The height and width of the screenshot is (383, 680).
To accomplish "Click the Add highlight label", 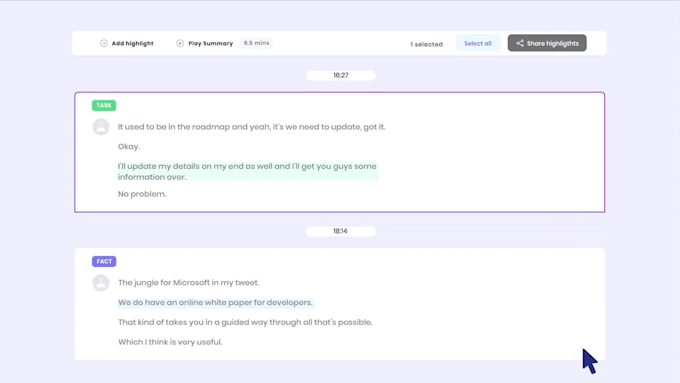I will click(x=133, y=43).
